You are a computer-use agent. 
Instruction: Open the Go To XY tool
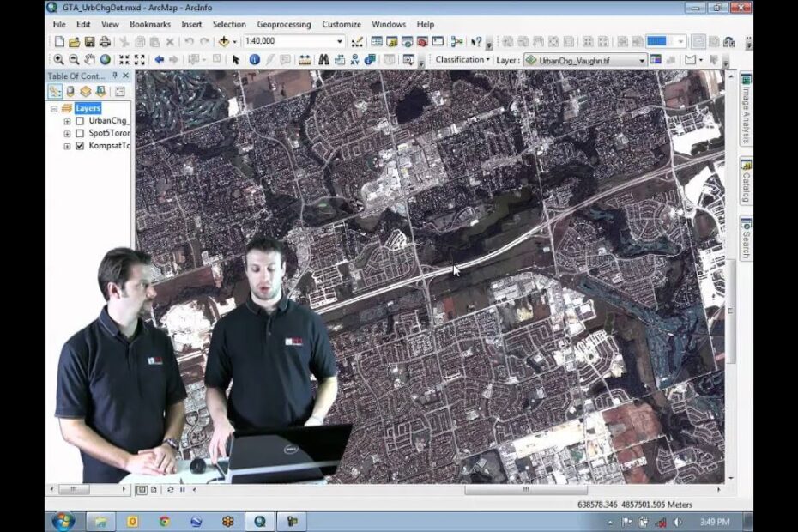point(354,60)
